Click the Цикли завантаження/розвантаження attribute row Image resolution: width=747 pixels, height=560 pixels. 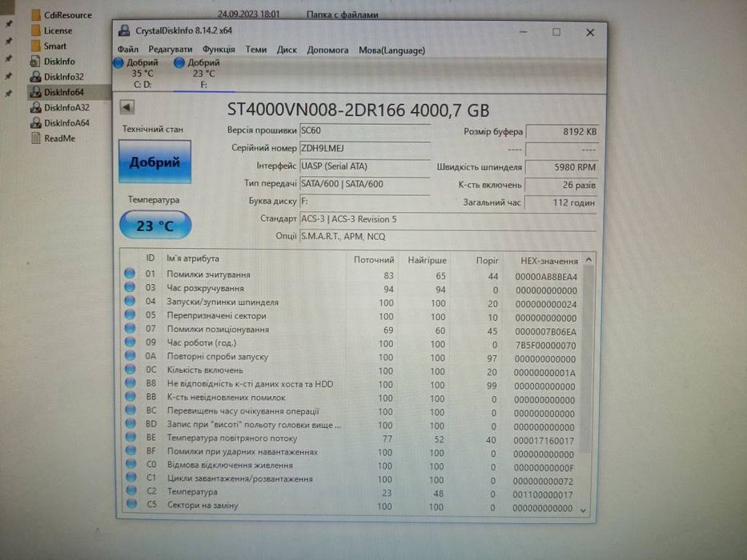351,479
